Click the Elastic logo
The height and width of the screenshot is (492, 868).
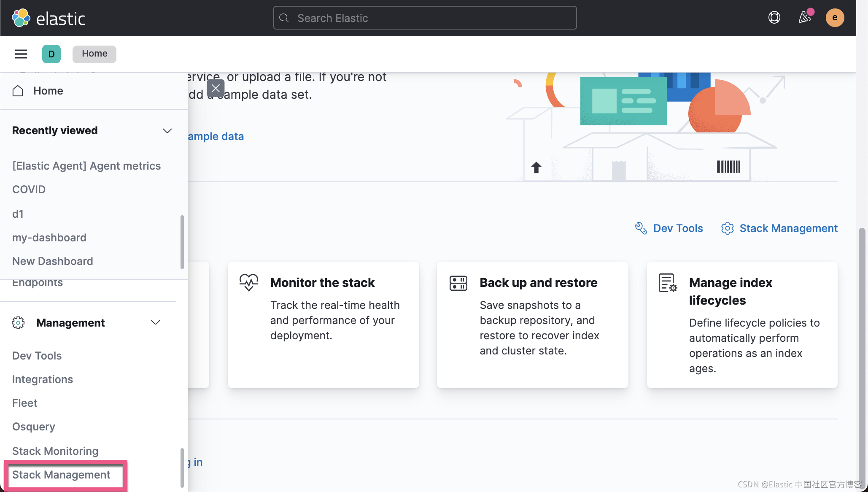pyautogui.click(x=49, y=18)
